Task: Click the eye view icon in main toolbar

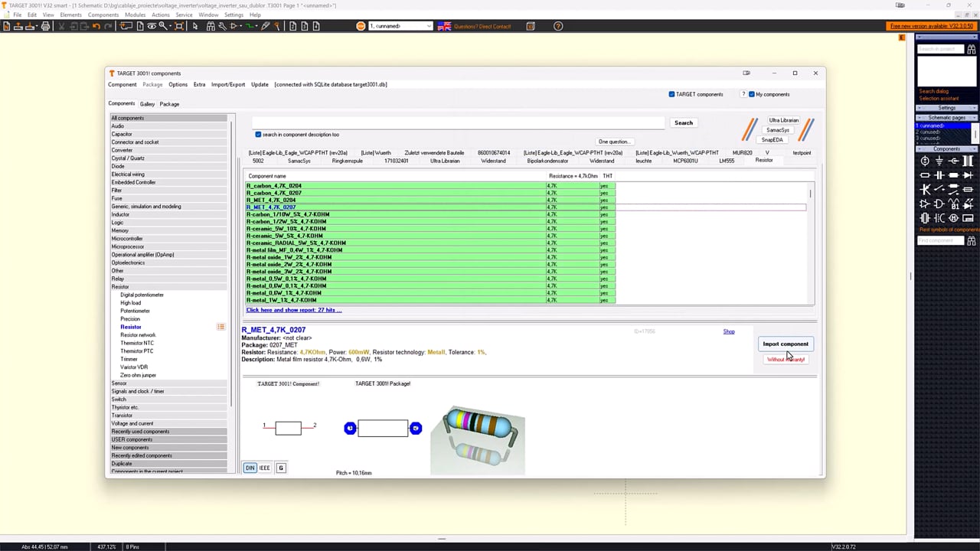Action: (x=152, y=26)
